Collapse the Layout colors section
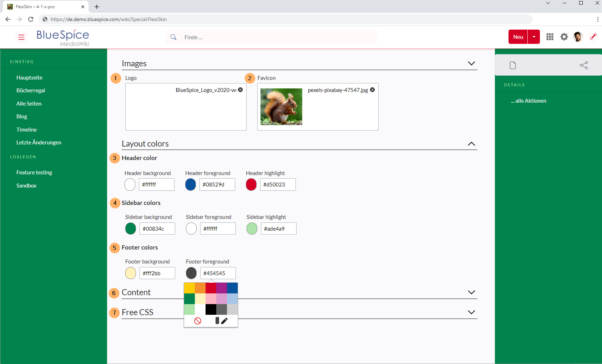Image resolution: width=602 pixels, height=364 pixels. 471,144
